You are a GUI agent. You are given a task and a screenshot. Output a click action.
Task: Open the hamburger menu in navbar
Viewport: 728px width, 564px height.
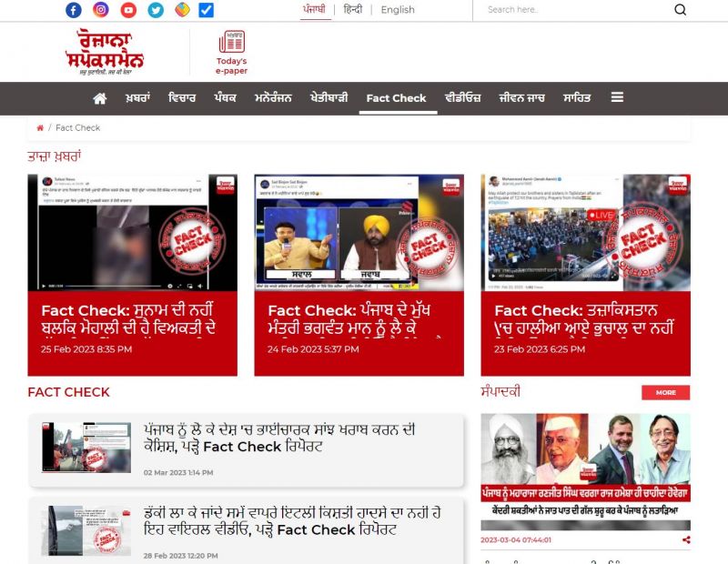(x=617, y=97)
